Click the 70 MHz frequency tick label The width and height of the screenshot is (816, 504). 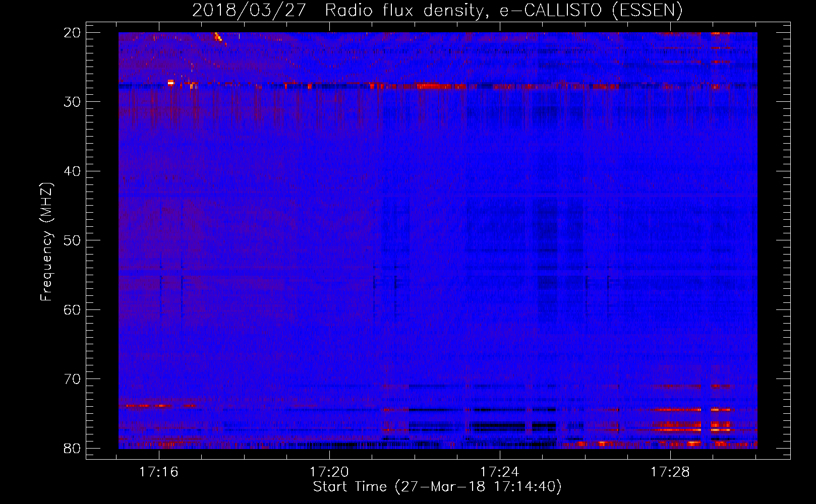coord(72,379)
